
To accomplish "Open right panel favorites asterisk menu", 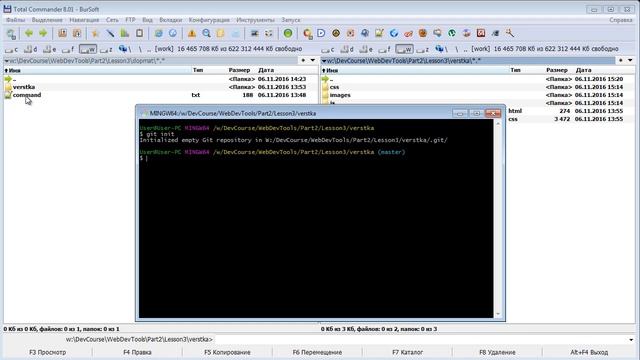I will pyautogui.click(x=621, y=60).
